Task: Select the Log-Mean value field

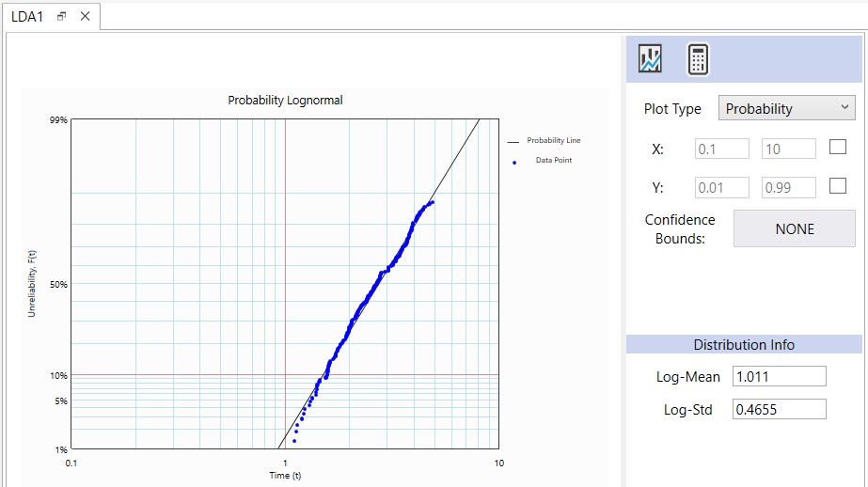Action: [x=779, y=376]
